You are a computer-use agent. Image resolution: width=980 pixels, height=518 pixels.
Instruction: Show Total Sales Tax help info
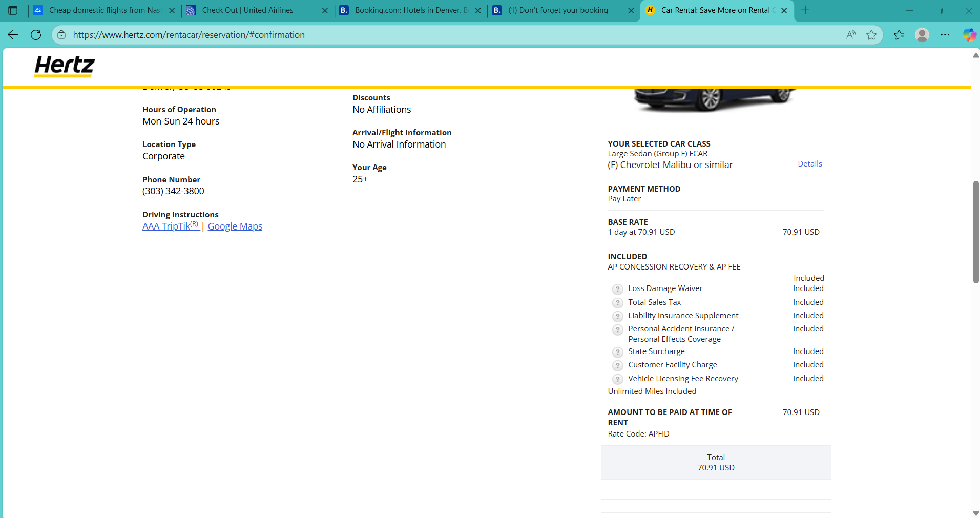click(618, 303)
